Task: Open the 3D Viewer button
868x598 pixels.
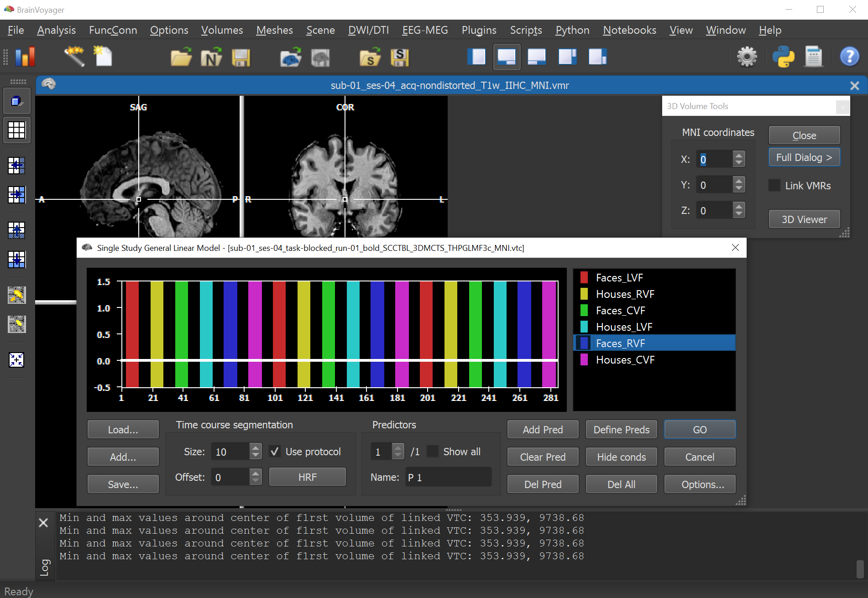Action: click(x=804, y=219)
